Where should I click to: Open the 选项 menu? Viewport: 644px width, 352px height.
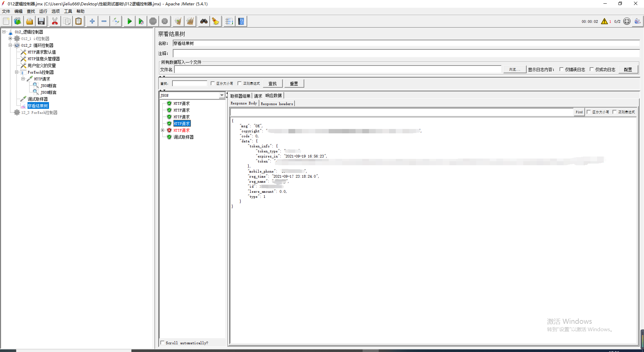tap(56, 11)
